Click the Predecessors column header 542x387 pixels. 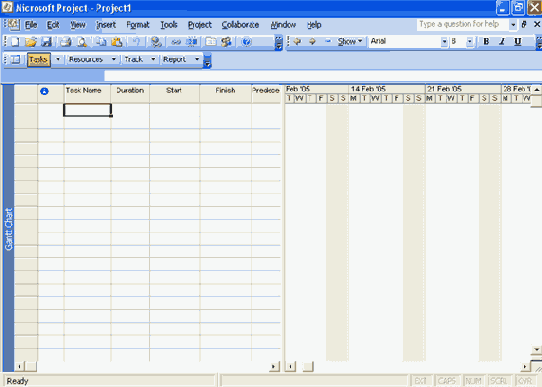point(266,93)
